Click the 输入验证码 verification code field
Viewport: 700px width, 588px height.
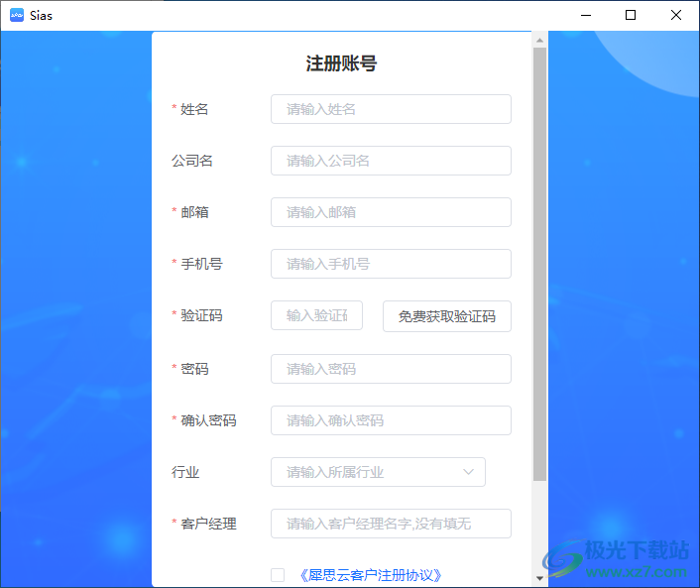click(x=316, y=315)
